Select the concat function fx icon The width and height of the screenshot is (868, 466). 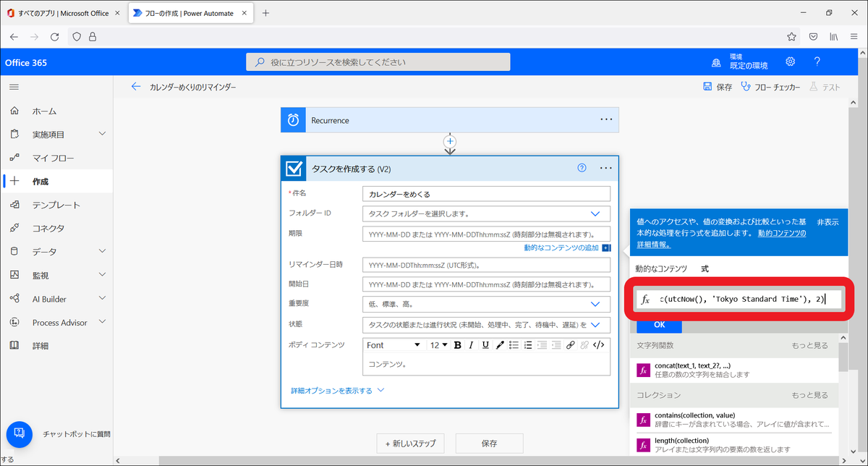(x=644, y=369)
